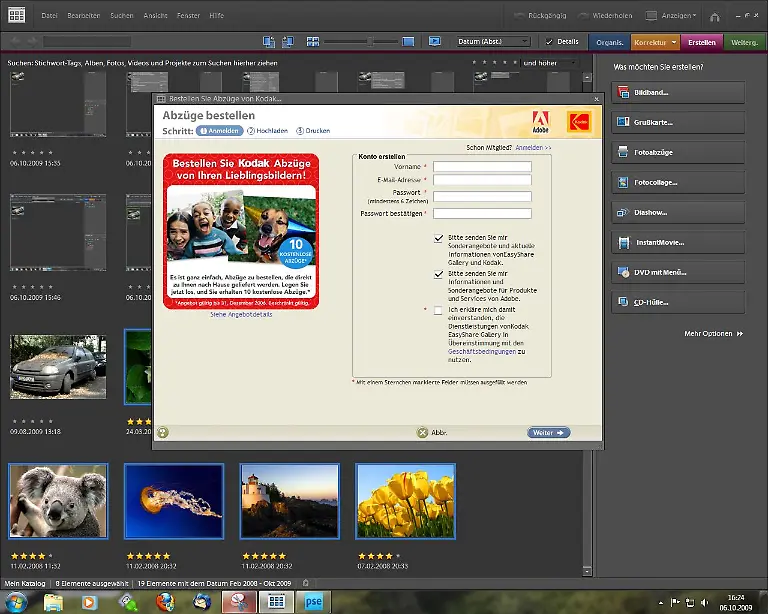Open the Datum (Abst.) sort dropdown

(x=493, y=42)
